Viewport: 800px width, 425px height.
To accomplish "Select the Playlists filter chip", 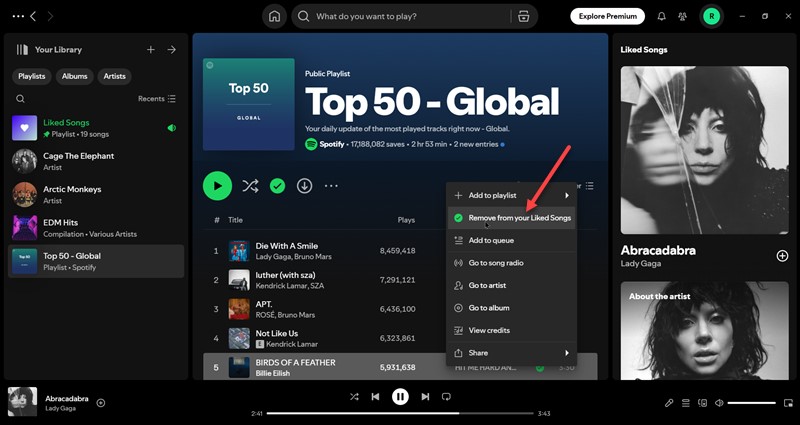I will [x=32, y=76].
